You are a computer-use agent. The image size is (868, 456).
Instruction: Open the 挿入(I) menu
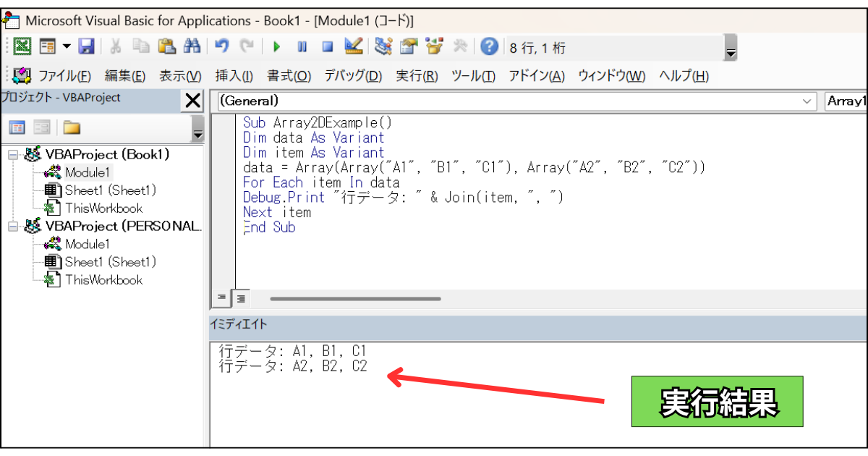(234, 76)
